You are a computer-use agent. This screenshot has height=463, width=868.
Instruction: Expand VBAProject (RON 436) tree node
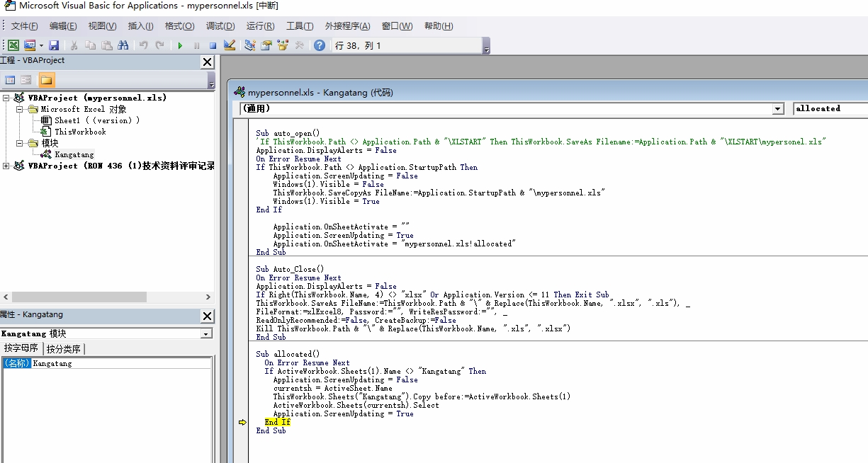pyautogui.click(x=6, y=166)
